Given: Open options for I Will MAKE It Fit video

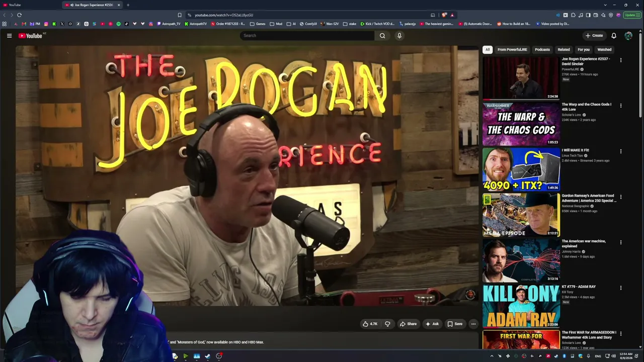Looking at the screenshot, I should pyautogui.click(x=621, y=151).
